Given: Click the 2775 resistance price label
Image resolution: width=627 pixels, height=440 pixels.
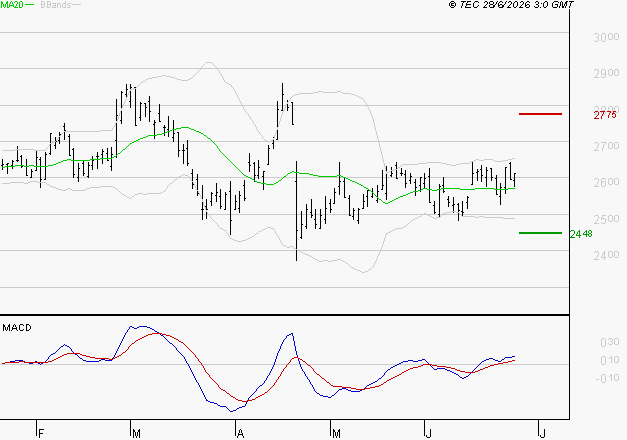Looking at the screenshot, I should (x=605, y=115).
